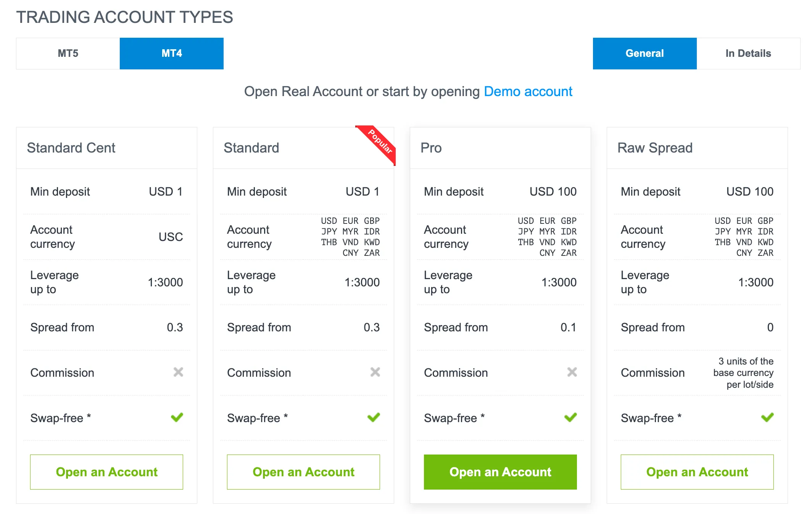Open an Account for Standard type

click(303, 472)
